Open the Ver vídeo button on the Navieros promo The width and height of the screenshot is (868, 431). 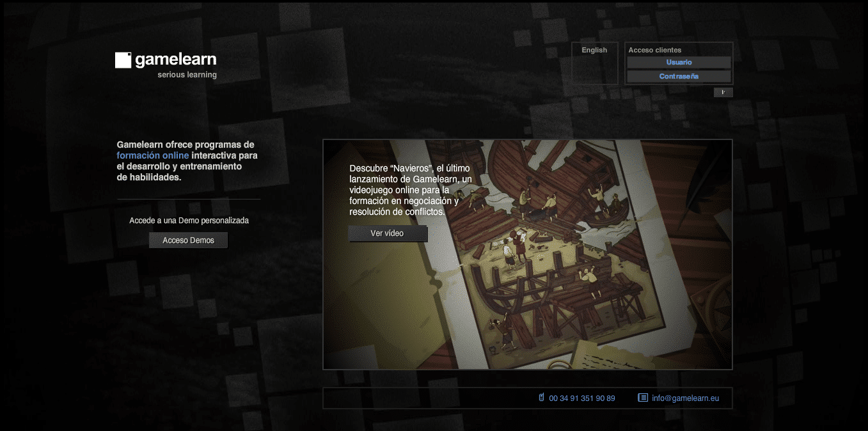(x=388, y=233)
